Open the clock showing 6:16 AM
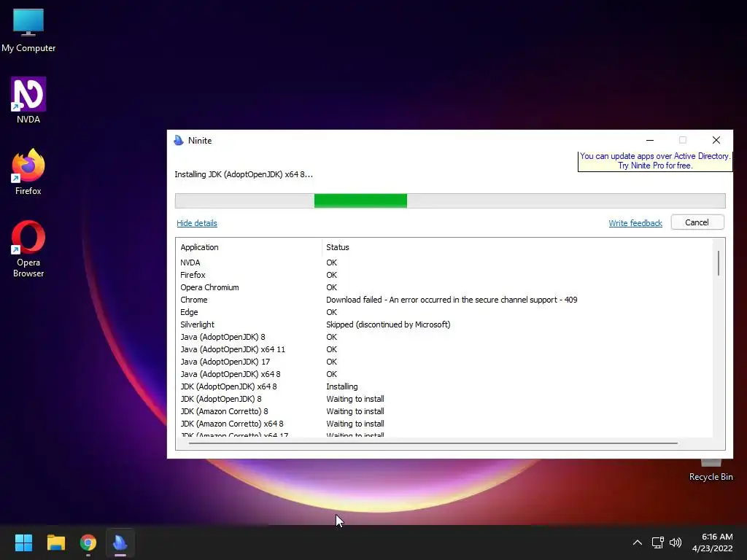Viewport: 747px width, 560px height. click(x=712, y=542)
